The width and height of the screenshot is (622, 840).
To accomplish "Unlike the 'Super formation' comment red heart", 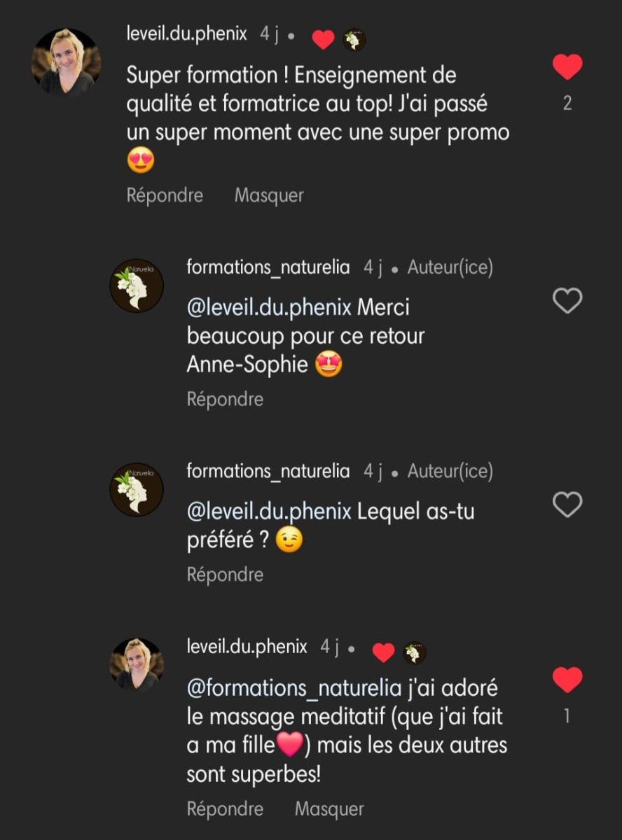I will click(x=567, y=67).
